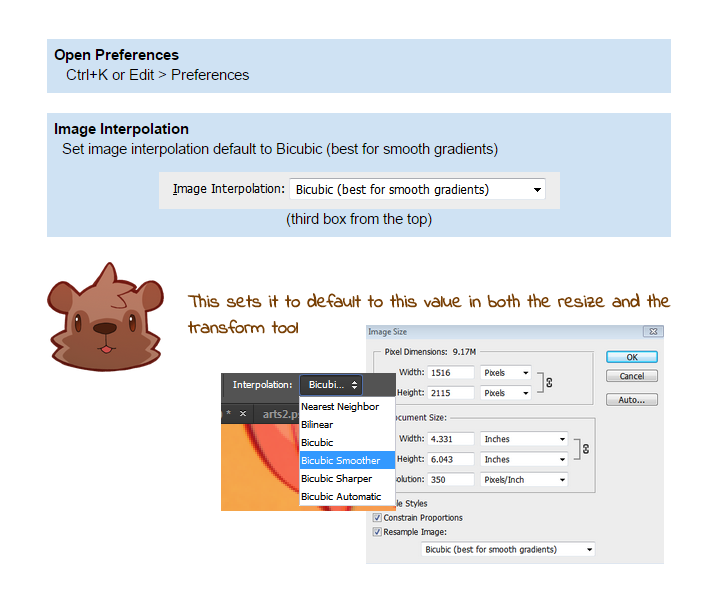Image resolution: width=716 pixels, height=605 pixels.
Task: Open the Pixels/Inch resolution units dropdown
Action: [524, 479]
